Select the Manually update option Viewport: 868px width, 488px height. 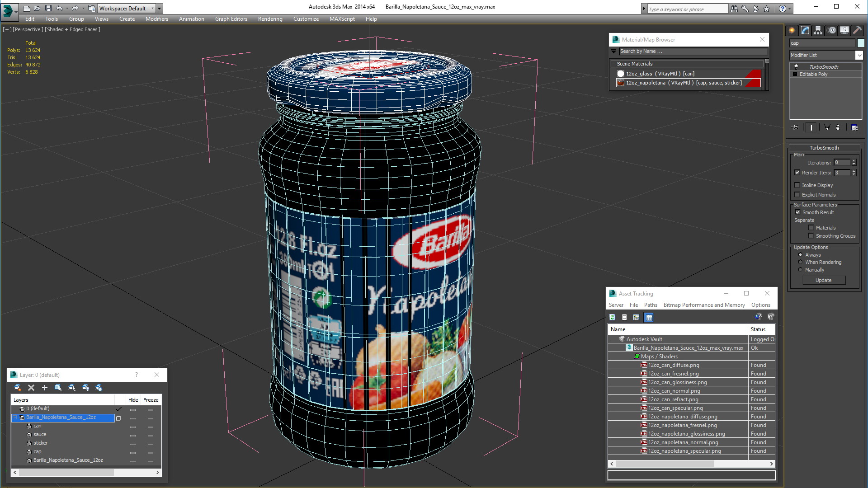801,269
